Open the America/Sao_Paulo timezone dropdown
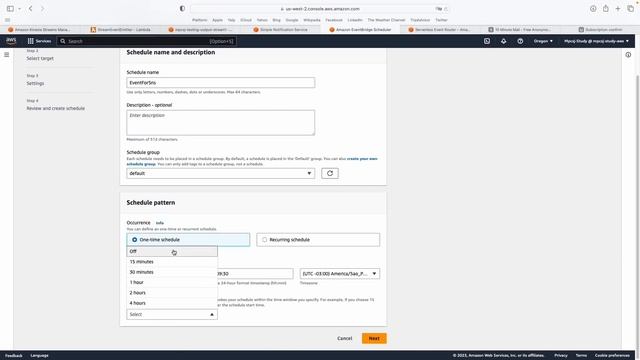 coord(340,273)
